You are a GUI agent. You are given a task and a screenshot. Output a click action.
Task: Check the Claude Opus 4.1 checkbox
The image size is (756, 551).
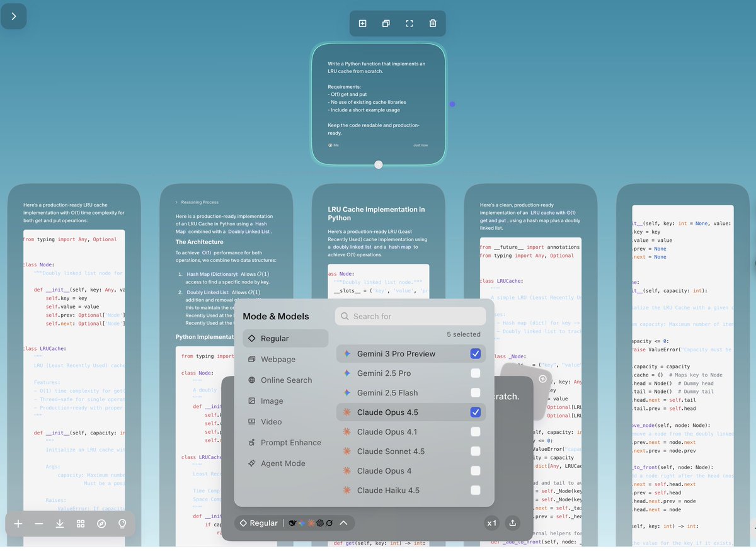(x=476, y=432)
